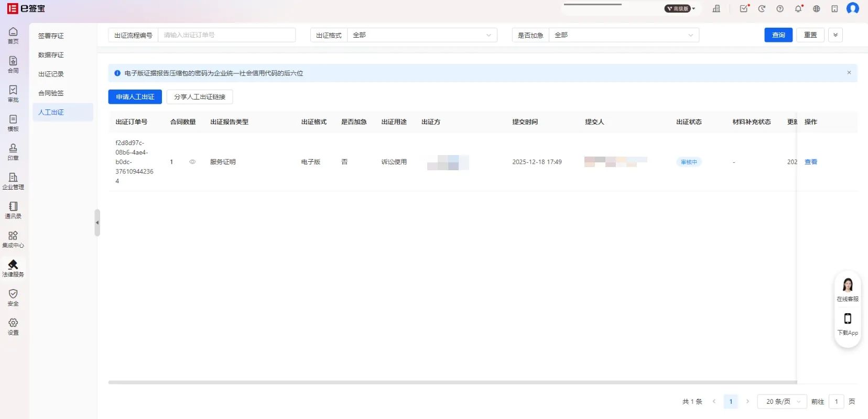The width and height of the screenshot is (868, 419).
Task: Open the 合同 contracts section
Action: 13,65
